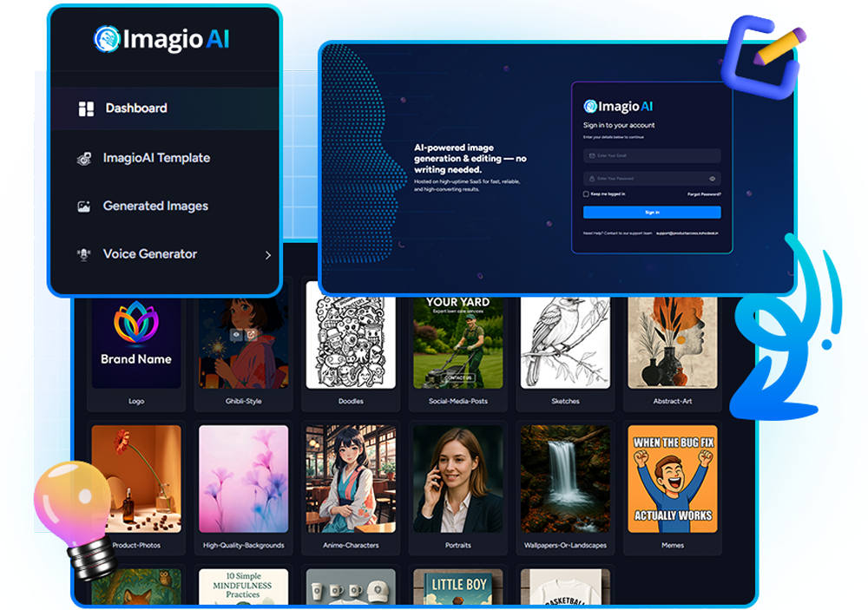Click the 'AI-powered image generation & editing' headline

click(470, 158)
